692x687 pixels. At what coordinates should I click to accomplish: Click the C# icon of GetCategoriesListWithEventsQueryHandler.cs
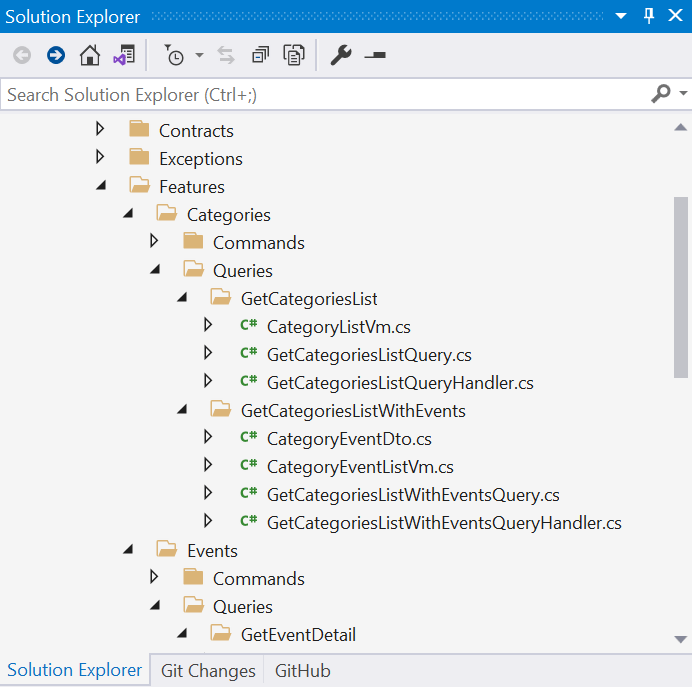(x=248, y=521)
